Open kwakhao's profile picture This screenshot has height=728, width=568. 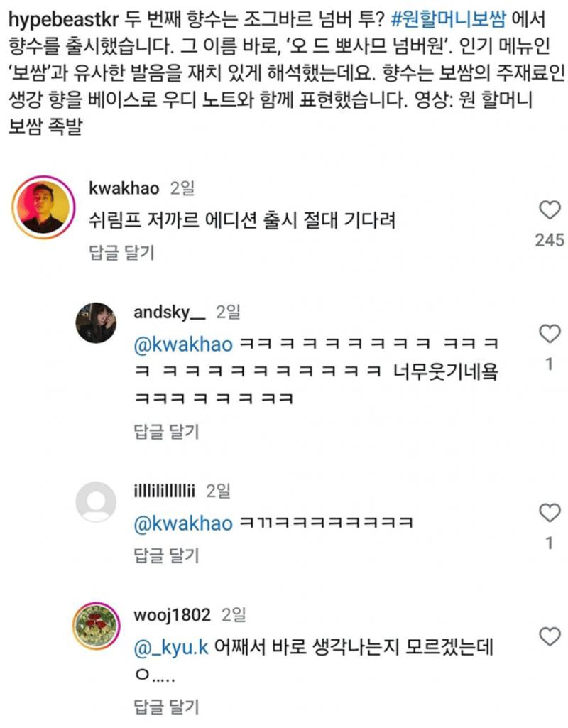coord(44,206)
